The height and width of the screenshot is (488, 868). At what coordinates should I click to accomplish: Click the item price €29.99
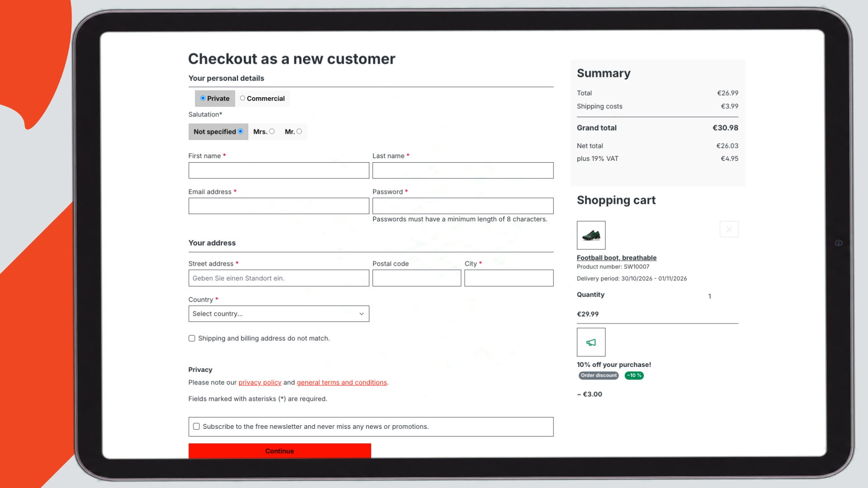pos(588,314)
